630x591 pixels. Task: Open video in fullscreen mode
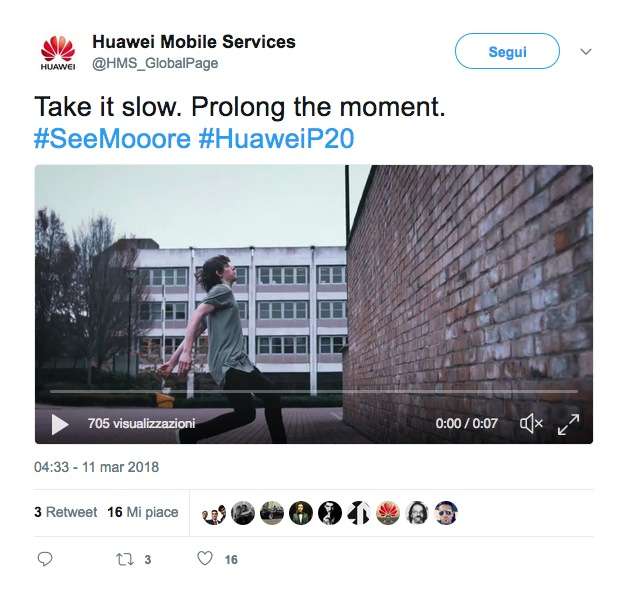point(569,424)
